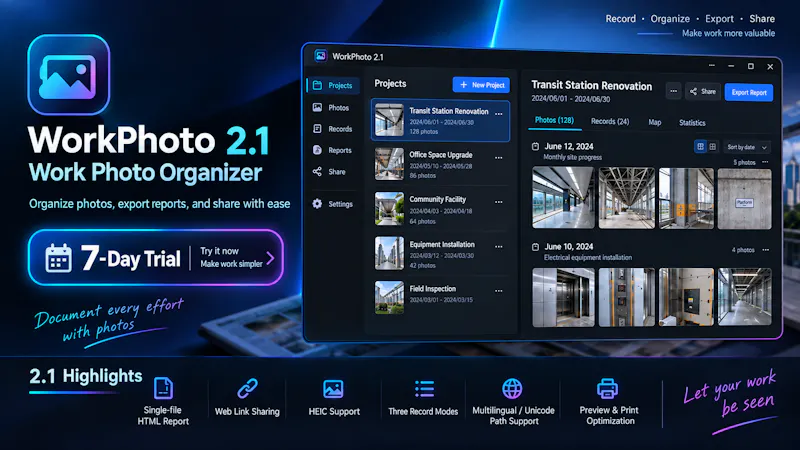Click the WorkPhoto title bar app icon
Screen dimensions: 800x450
[320, 56]
